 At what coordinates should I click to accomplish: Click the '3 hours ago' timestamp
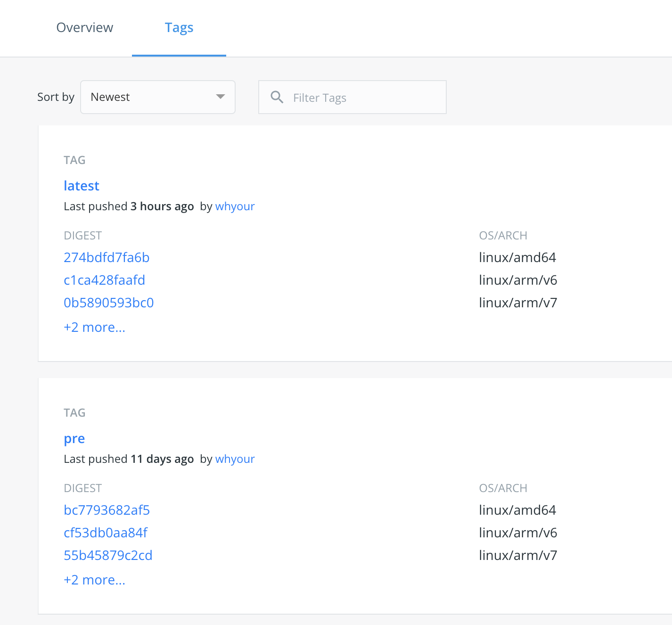coord(162,206)
